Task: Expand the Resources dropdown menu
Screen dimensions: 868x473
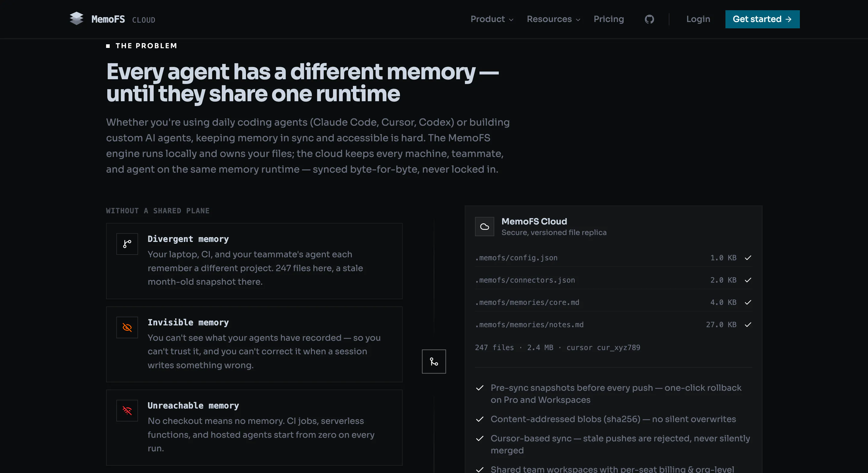Action: tap(553, 19)
